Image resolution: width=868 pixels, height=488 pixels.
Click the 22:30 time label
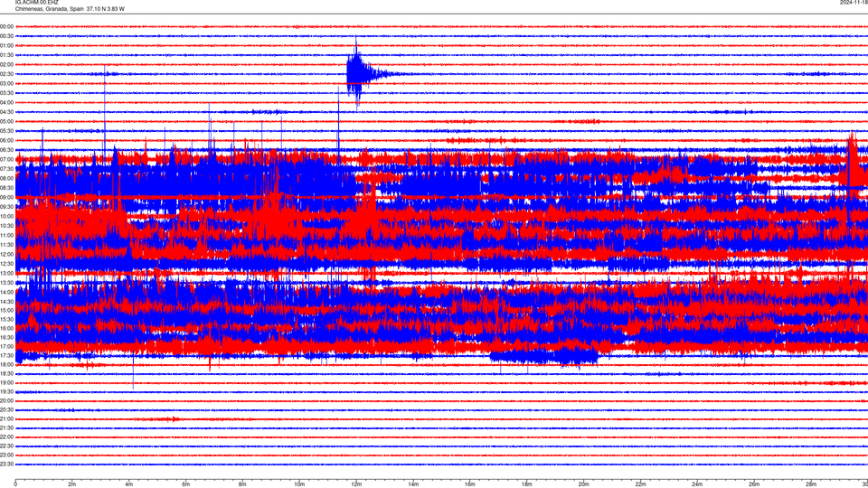(6, 446)
